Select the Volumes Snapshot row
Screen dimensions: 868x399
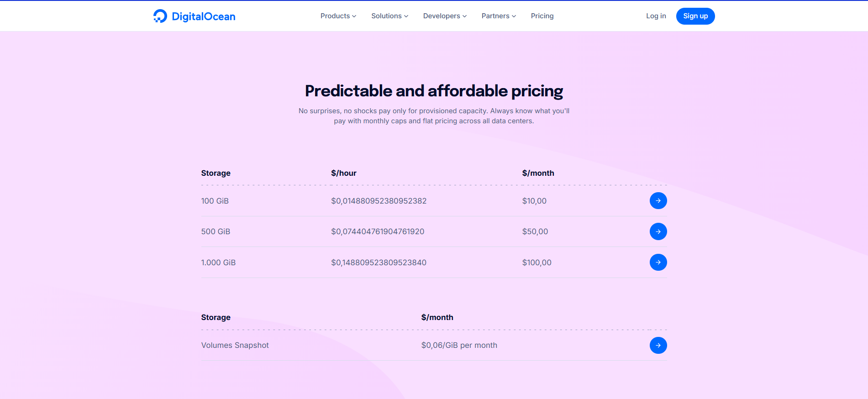point(235,346)
